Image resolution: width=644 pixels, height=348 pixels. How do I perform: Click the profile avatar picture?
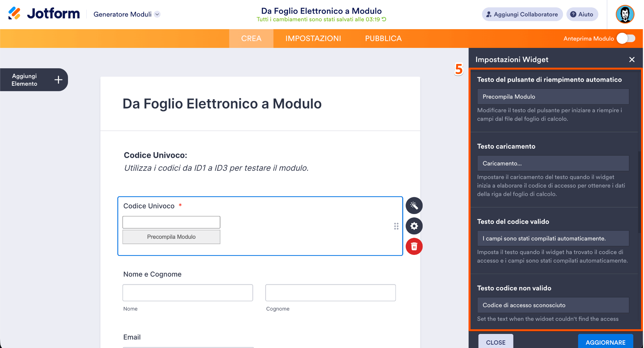pyautogui.click(x=625, y=14)
